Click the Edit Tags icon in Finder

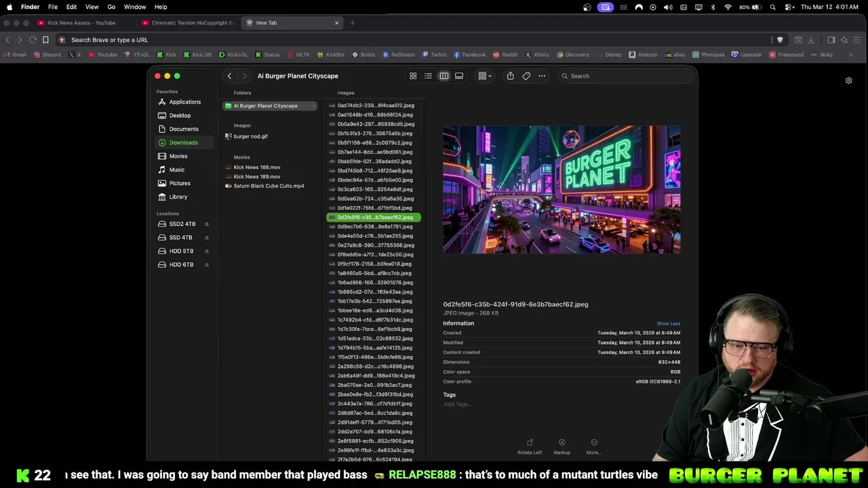pyautogui.click(x=526, y=76)
